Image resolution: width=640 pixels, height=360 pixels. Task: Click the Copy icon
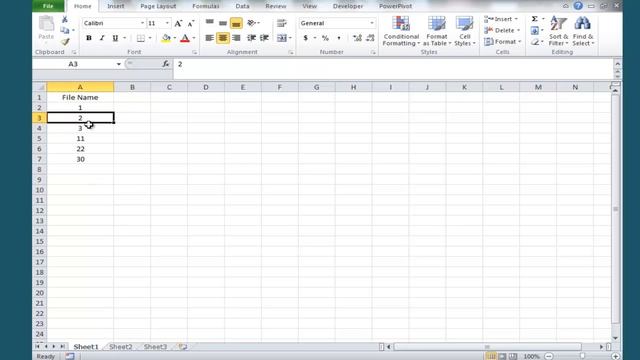(x=65, y=30)
